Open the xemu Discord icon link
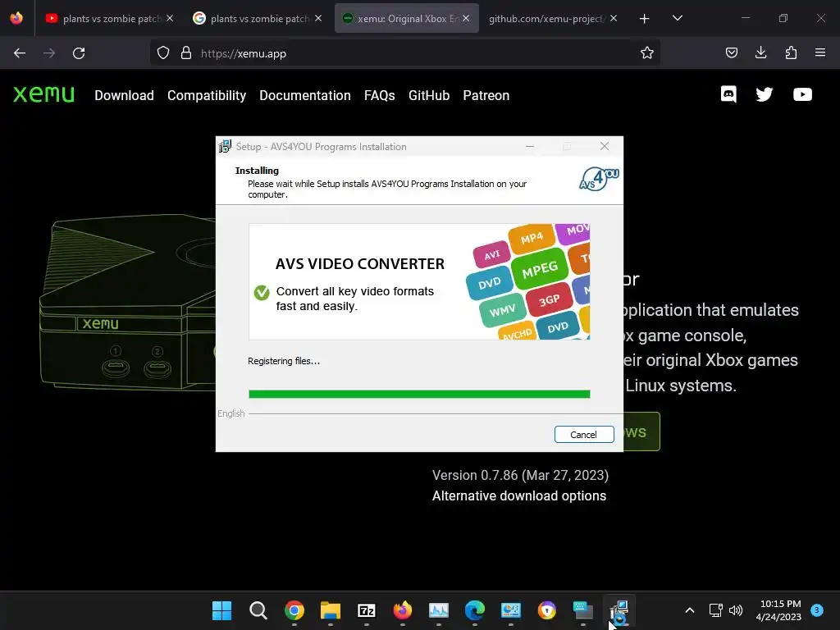Viewport: 840px width, 630px height. click(728, 95)
